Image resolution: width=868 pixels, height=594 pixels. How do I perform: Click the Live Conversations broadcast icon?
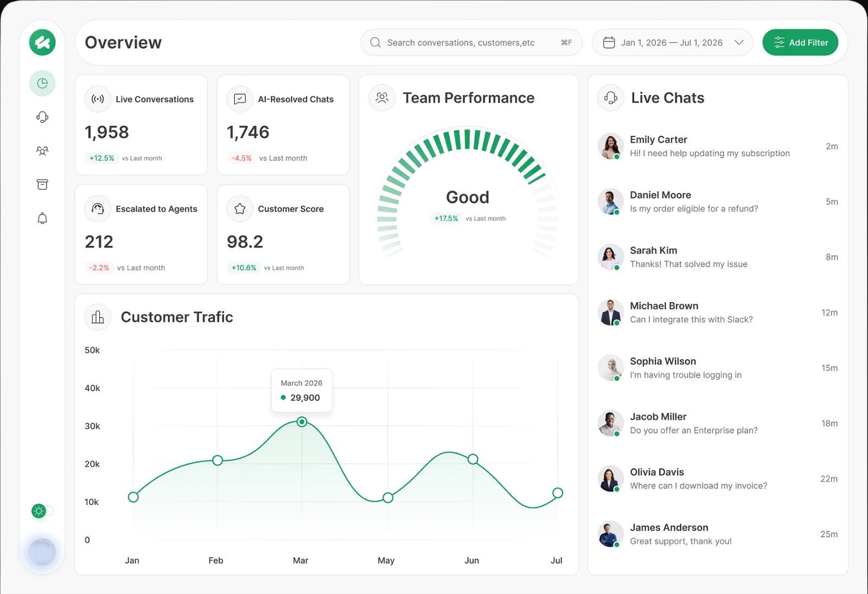click(x=98, y=99)
